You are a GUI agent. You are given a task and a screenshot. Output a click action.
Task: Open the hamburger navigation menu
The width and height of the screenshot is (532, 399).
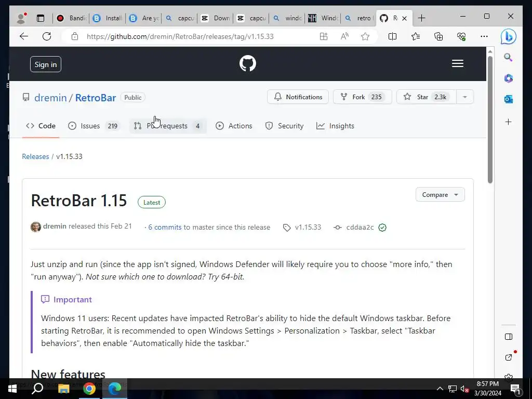pos(457,63)
